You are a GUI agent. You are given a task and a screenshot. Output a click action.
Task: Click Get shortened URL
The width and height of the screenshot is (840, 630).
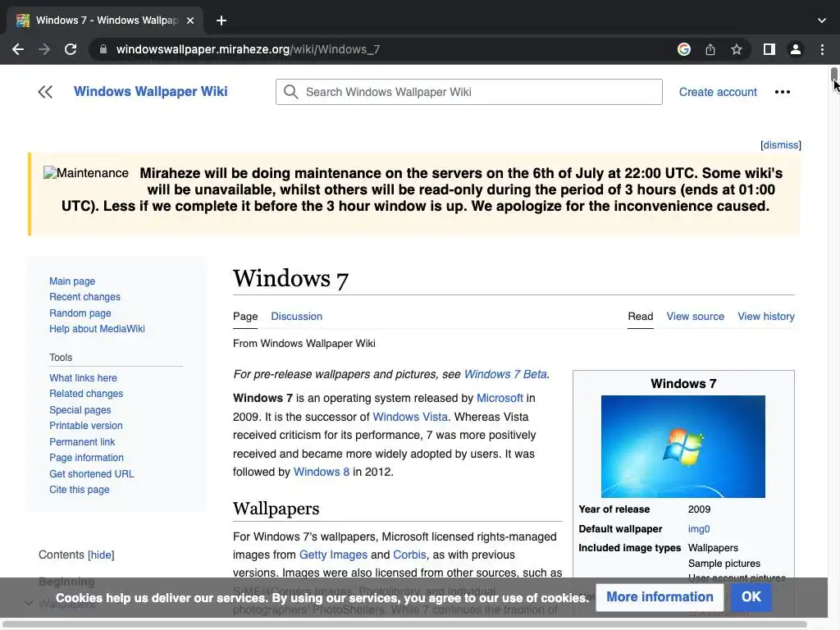coord(92,473)
